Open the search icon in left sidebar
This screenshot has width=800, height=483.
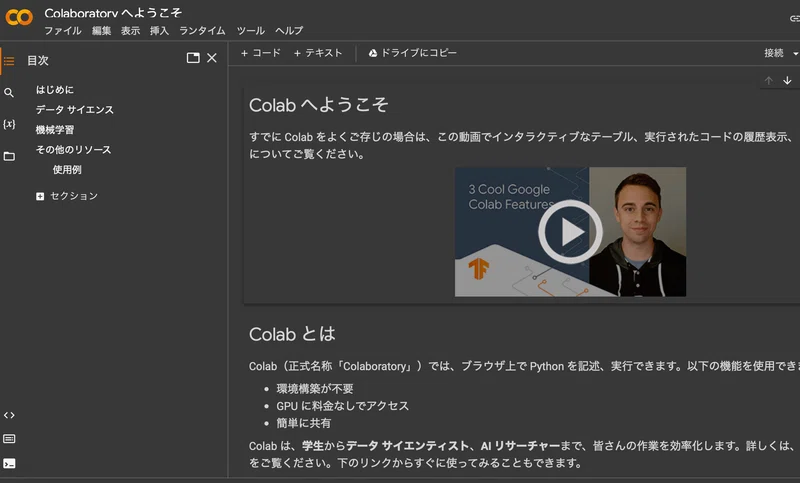click(x=9, y=93)
